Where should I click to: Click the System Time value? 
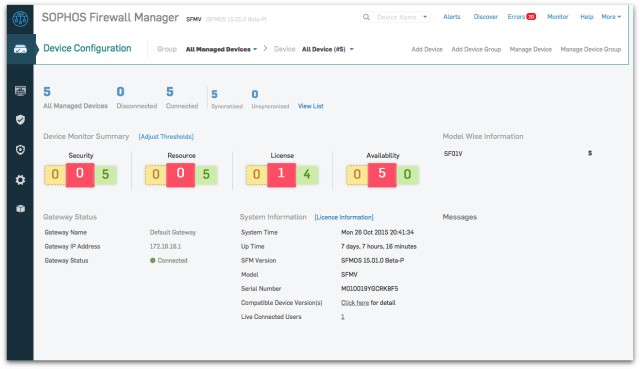click(377, 232)
